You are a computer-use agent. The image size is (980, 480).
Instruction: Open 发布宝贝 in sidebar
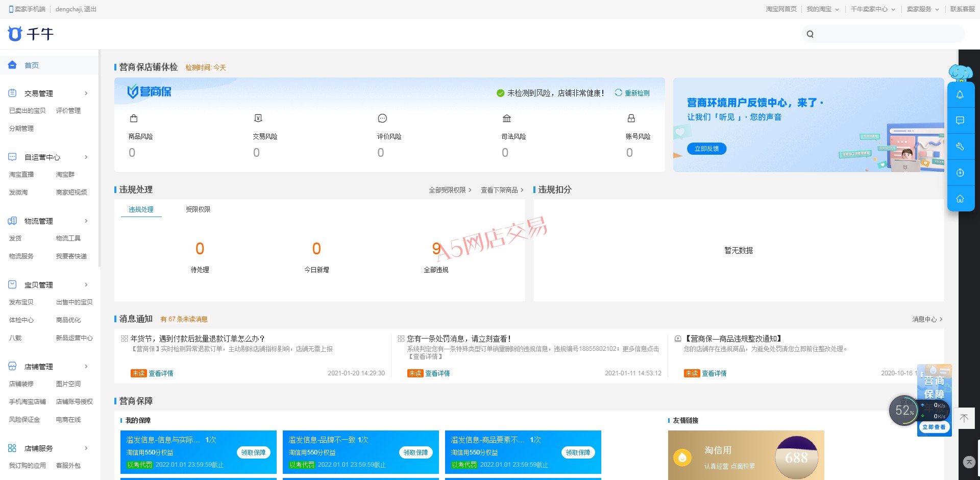(21, 302)
